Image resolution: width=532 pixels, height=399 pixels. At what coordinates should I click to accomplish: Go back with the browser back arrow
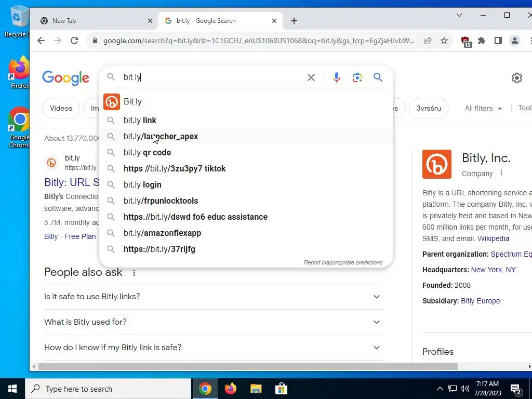click(x=41, y=41)
